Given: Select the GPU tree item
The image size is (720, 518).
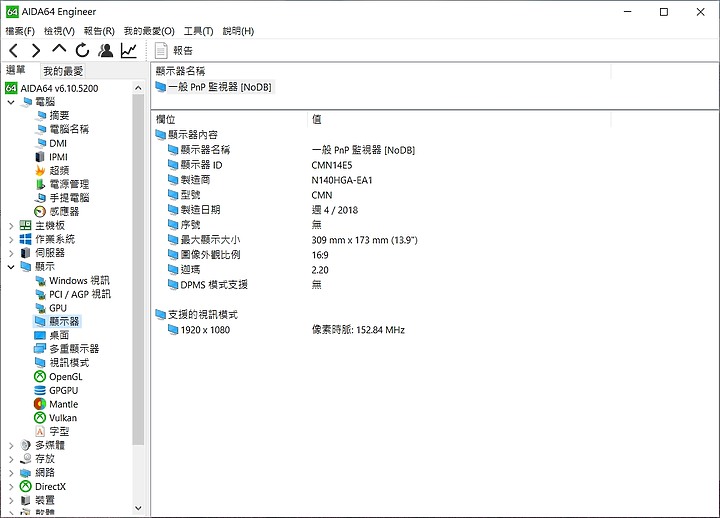Looking at the screenshot, I should pos(58,308).
